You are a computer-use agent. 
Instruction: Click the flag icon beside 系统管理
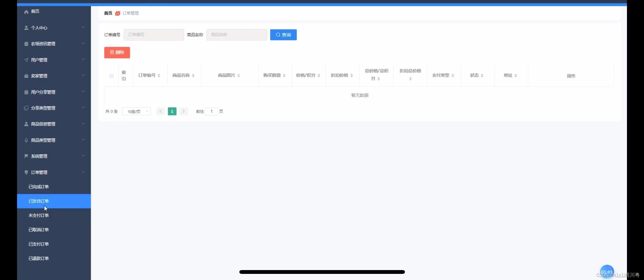point(26,156)
